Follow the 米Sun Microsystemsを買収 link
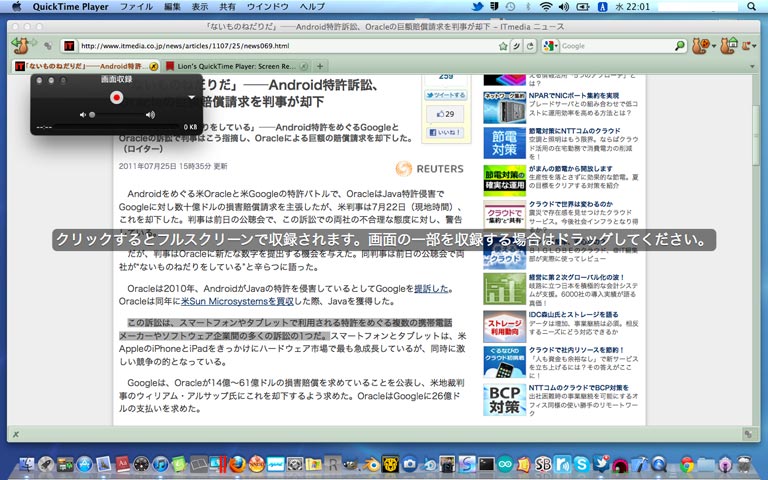The image size is (768, 480). (237, 301)
